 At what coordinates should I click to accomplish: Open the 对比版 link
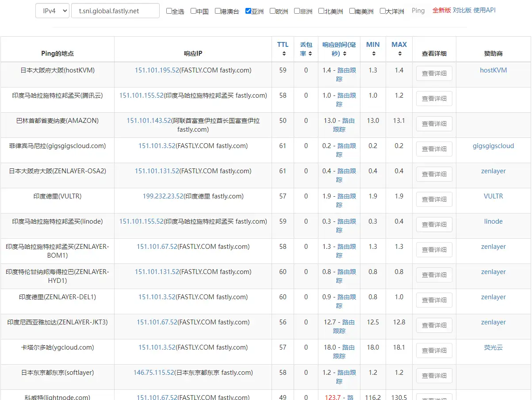click(x=462, y=10)
